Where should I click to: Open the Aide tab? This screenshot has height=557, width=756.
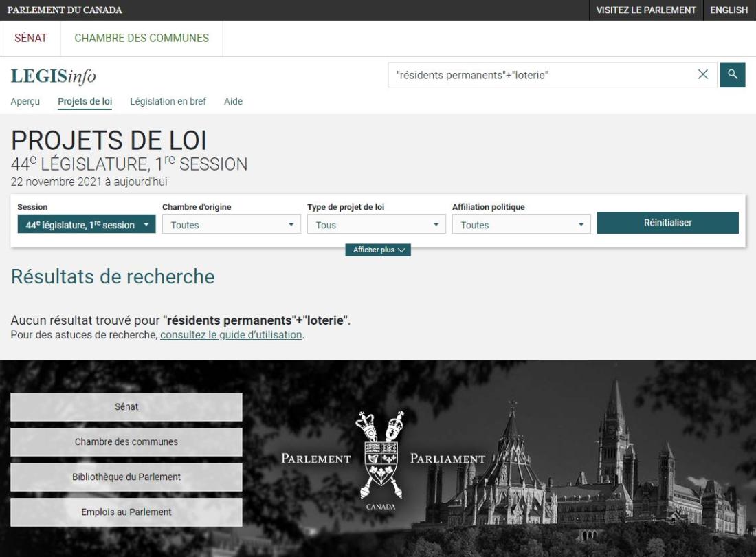pyautogui.click(x=234, y=101)
